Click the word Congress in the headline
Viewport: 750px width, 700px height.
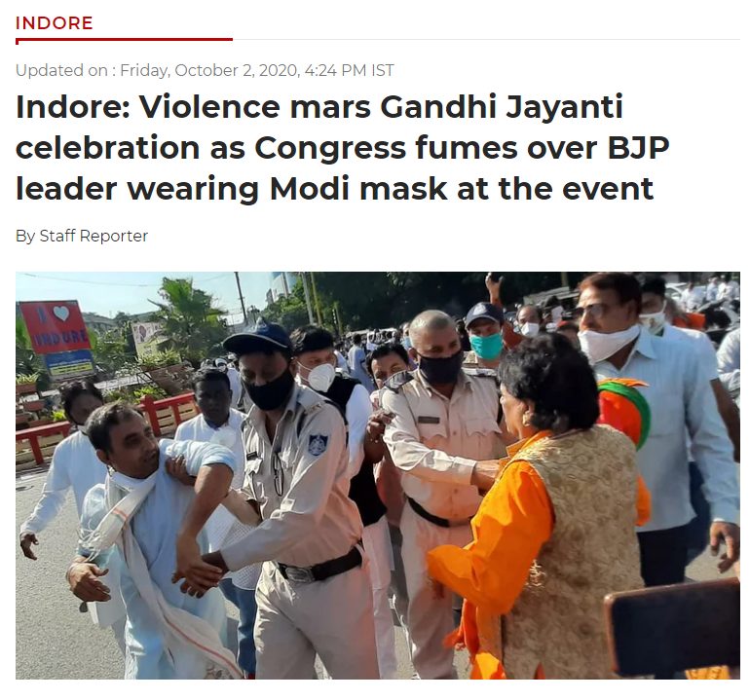[330, 147]
